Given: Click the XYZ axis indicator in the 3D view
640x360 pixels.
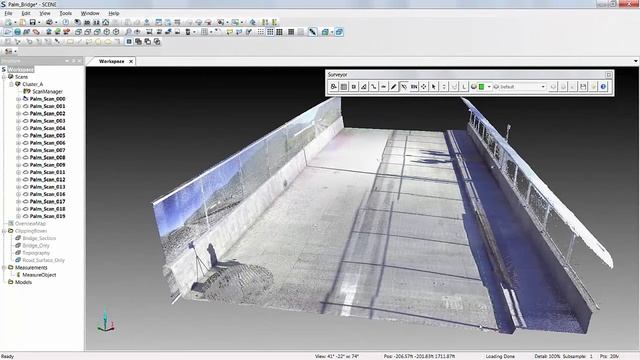Looking at the screenshot, I should pos(106,321).
